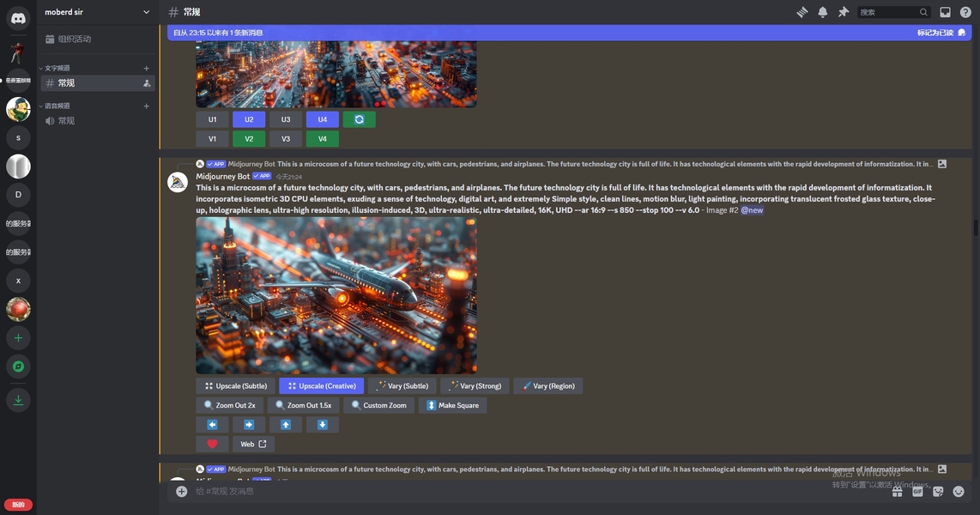
Task: Click the U4 upscale button
Action: (323, 119)
